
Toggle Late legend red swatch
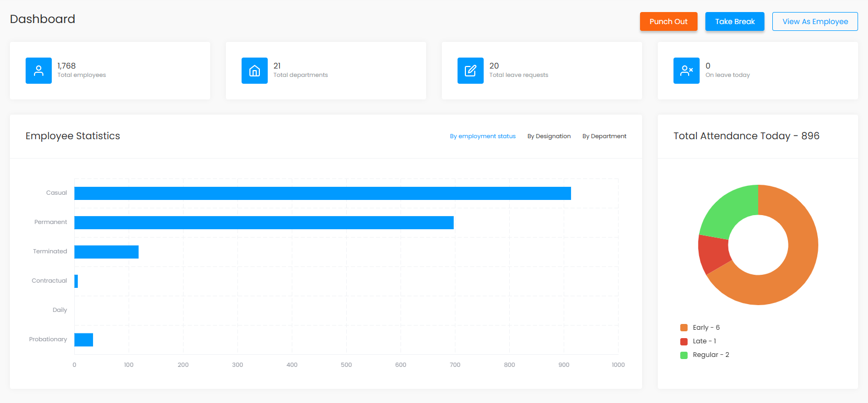tap(684, 341)
